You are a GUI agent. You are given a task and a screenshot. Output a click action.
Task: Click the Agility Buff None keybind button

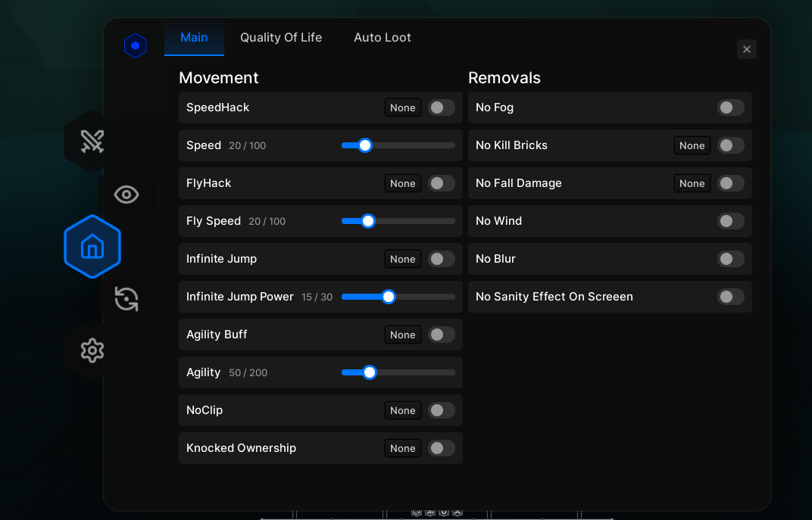(x=402, y=335)
